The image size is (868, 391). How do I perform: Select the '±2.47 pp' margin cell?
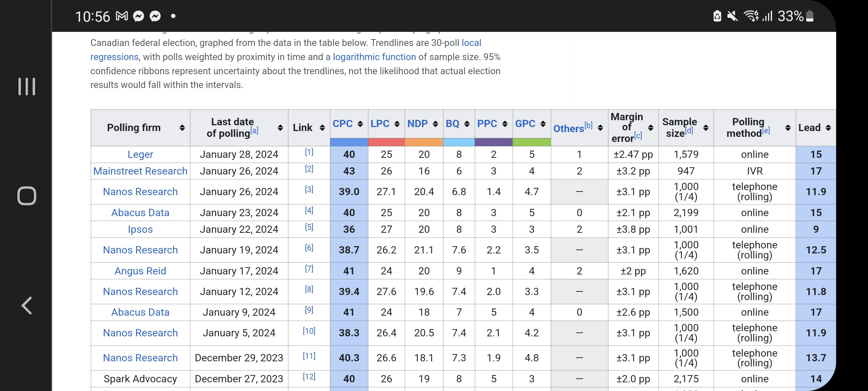point(633,155)
